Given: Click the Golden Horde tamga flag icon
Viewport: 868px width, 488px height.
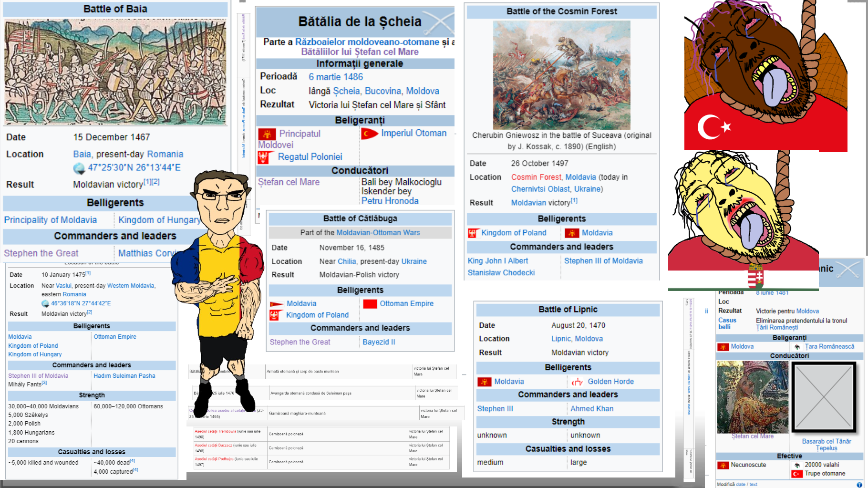Looking at the screenshot, I should click(x=578, y=382).
